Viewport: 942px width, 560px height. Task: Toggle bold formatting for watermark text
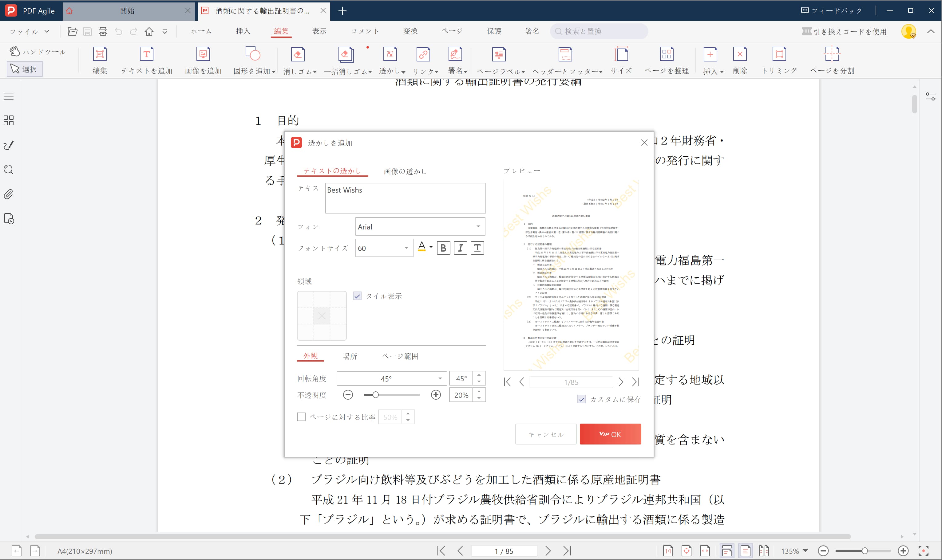[443, 248]
